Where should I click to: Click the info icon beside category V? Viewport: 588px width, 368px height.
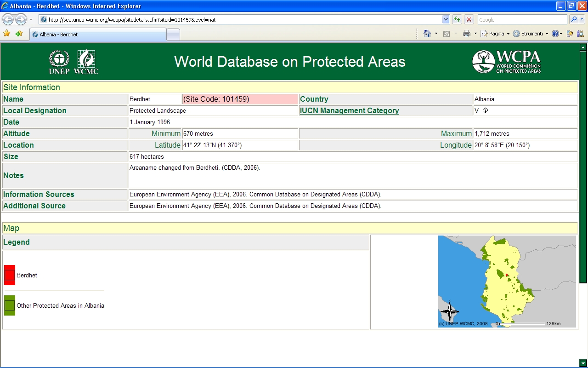485,110
